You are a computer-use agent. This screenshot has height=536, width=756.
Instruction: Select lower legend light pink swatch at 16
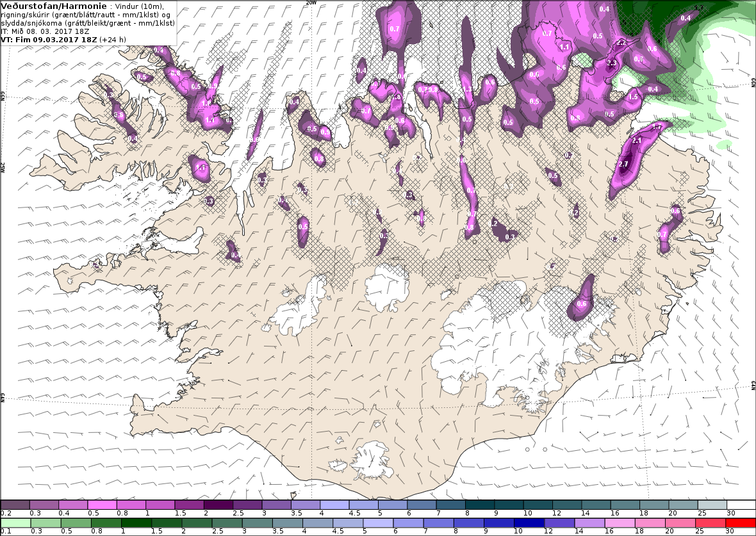click(x=620, y=523)
